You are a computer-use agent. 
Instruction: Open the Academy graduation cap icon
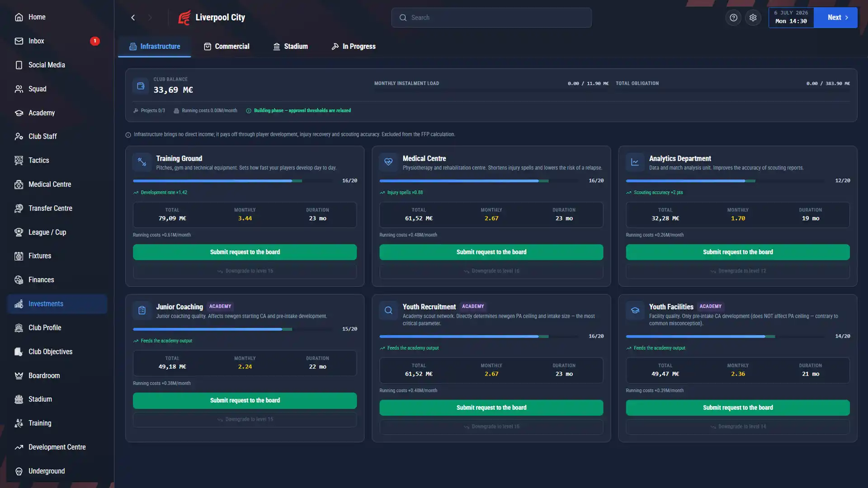(19, 113)
